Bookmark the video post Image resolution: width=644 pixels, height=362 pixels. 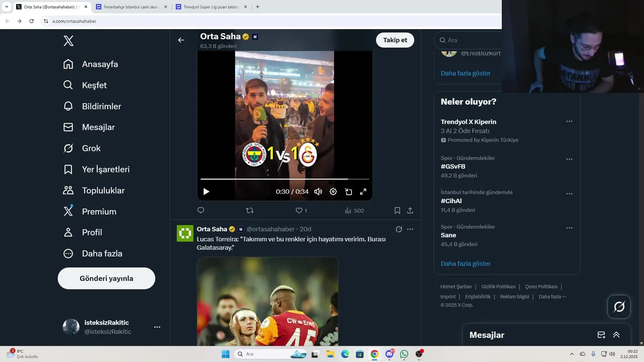pyautogui.click(x=397, y=211)
